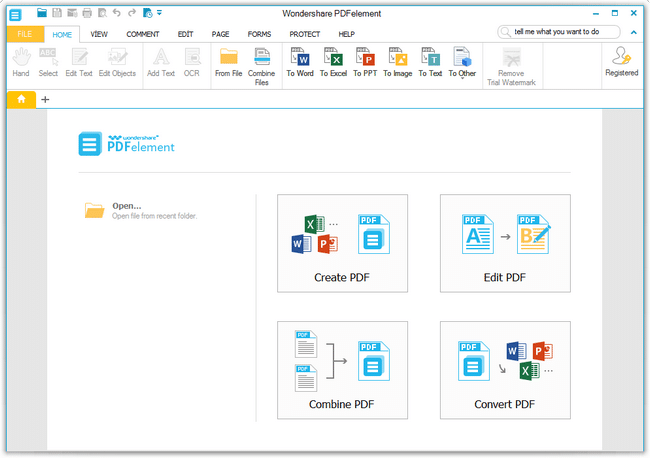Click the PDFelement app logo in title bar
Screen dimensions: 650x458
tap(15, 15)
